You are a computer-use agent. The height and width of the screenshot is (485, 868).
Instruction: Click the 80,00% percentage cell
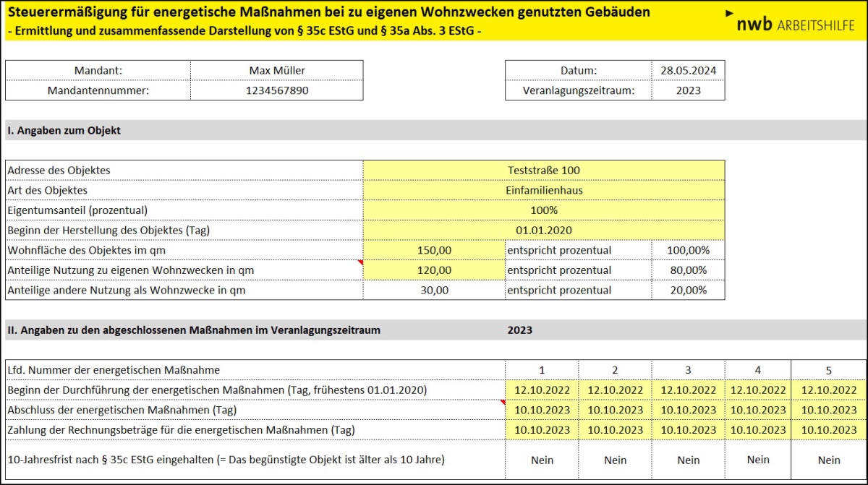[x=688, y=270]
